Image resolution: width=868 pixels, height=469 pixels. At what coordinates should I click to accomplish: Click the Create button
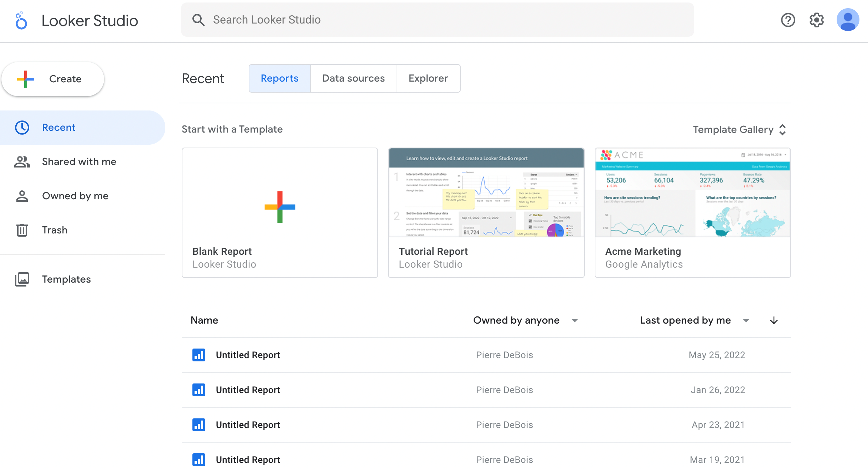[53, 79]
